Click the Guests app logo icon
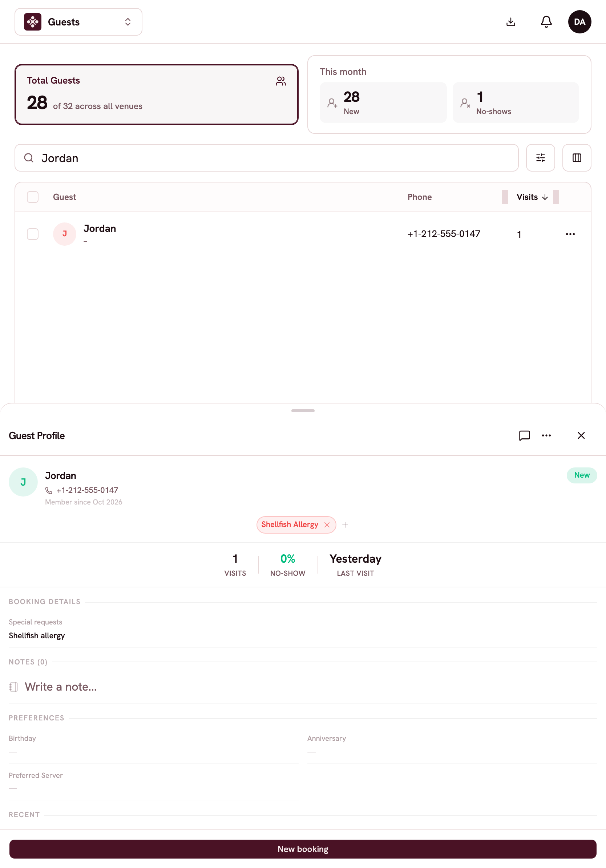The height and width of the screenshot is (868, 606). click(33, 22)
